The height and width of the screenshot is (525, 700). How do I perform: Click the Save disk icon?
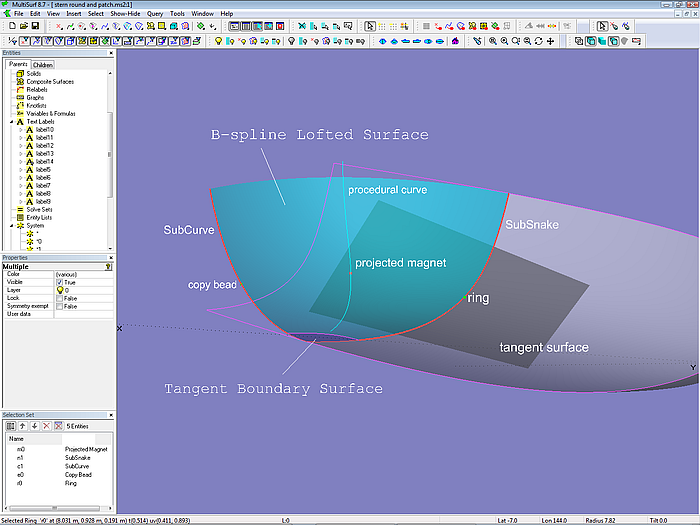pyautogui.click(x=35, y=26)
